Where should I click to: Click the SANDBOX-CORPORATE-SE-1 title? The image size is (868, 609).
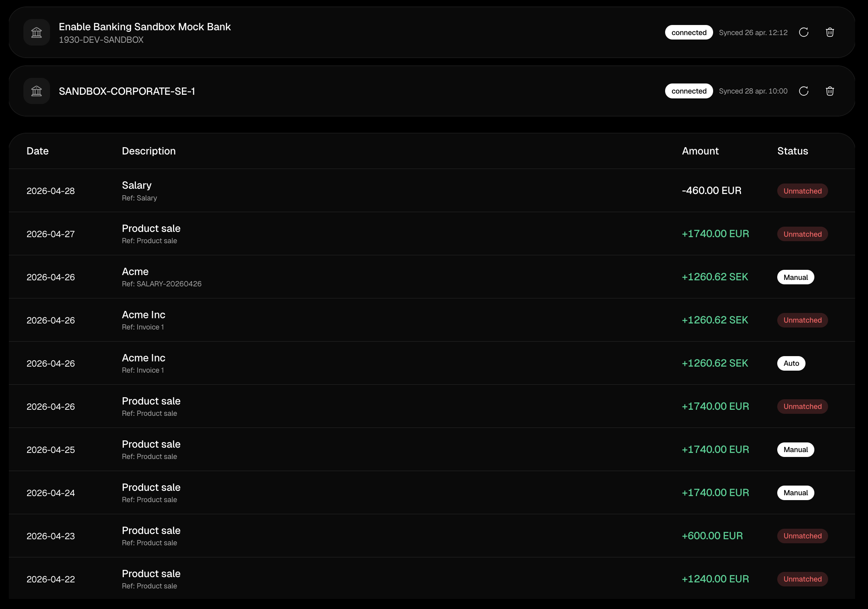pyautogui.click(x=127, y=91)
